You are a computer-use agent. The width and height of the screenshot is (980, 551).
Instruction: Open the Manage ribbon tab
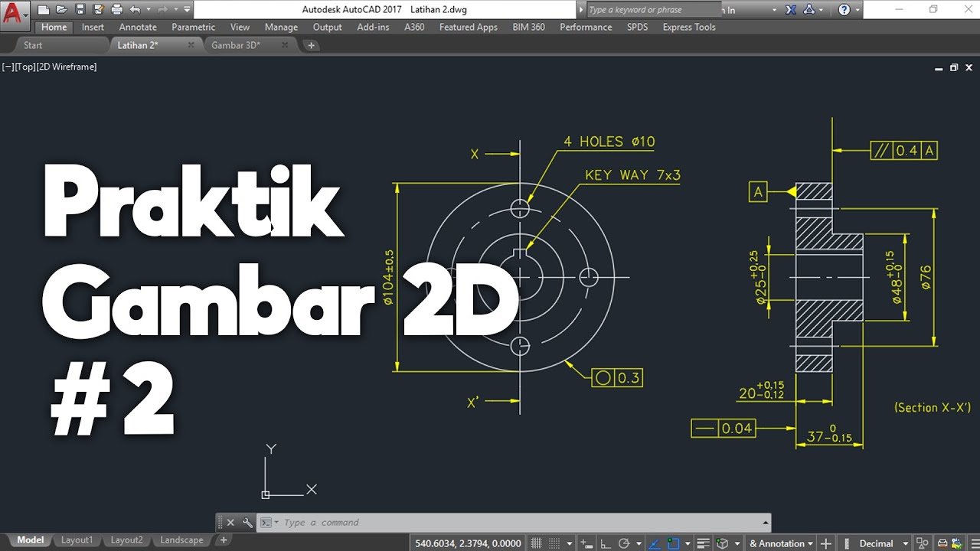[x=281, y=27]
